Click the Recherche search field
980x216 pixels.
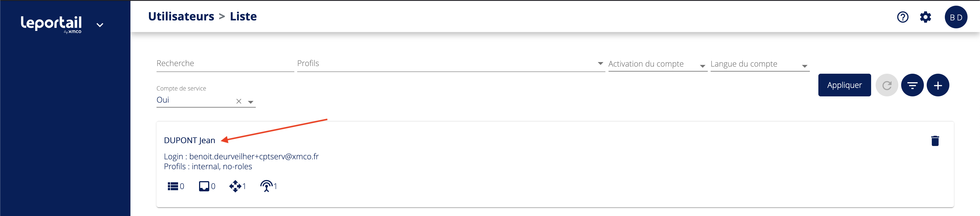click(x=225, y=63)
